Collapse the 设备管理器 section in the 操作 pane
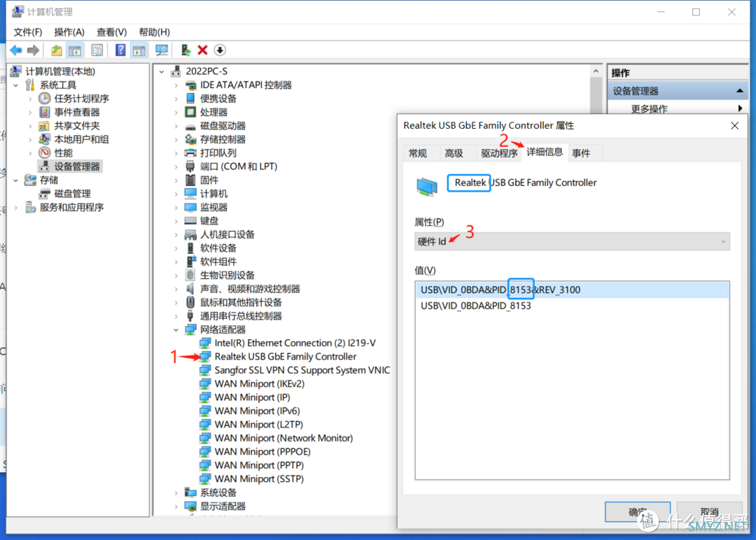Screen dimensions: 756x540 pyautogui.click(x=739, y=91)
